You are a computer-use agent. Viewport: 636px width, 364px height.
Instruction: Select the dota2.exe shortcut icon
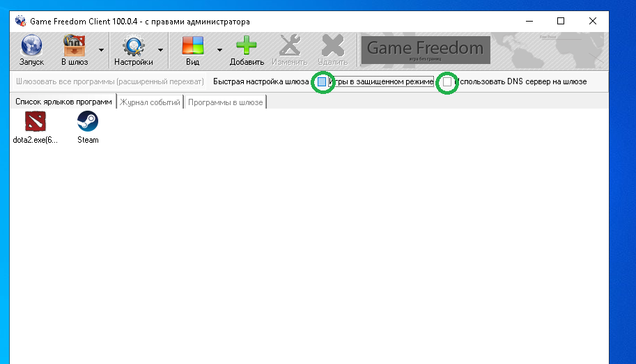[36, 121]
